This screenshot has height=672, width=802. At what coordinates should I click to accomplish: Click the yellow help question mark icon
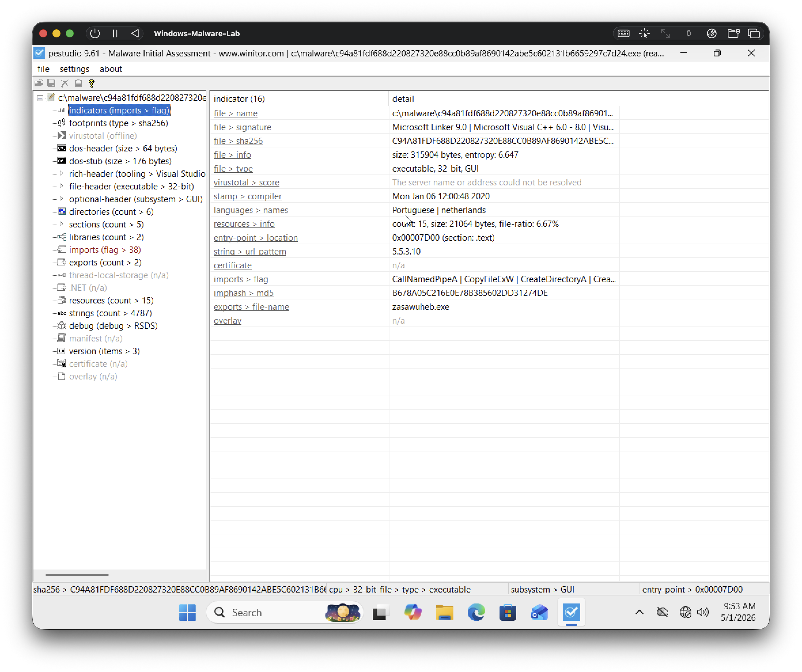pos(91,83)
